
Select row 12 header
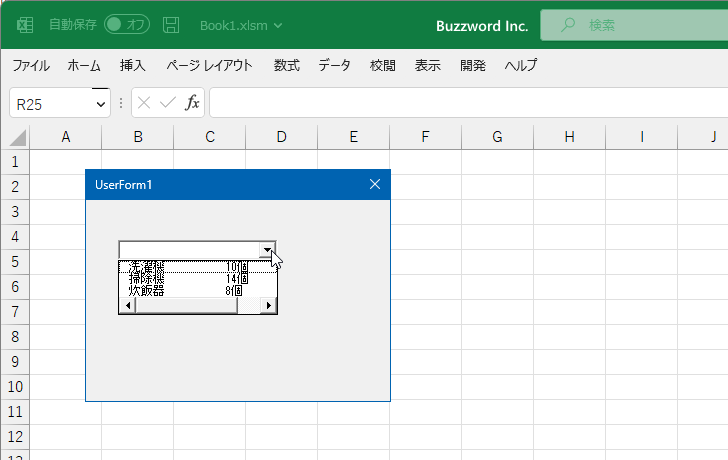pyautogui.click(x=15, y=437)
